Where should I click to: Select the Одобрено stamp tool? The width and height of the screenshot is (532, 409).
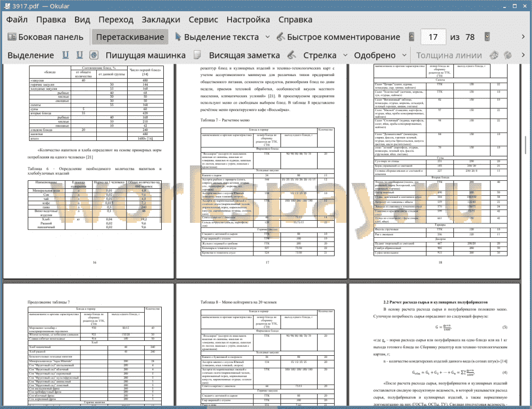coord(375,55)
